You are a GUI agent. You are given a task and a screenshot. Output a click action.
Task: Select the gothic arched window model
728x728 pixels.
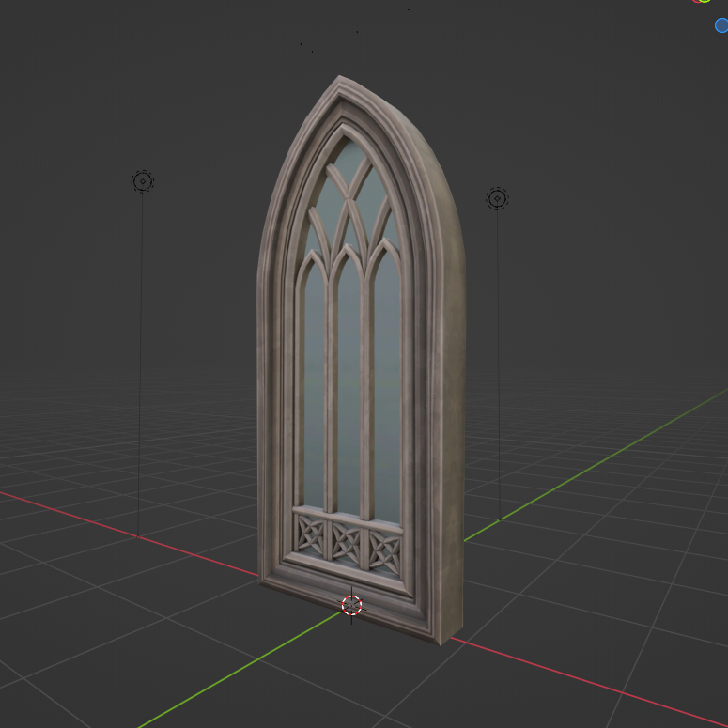tap(362, 363)
